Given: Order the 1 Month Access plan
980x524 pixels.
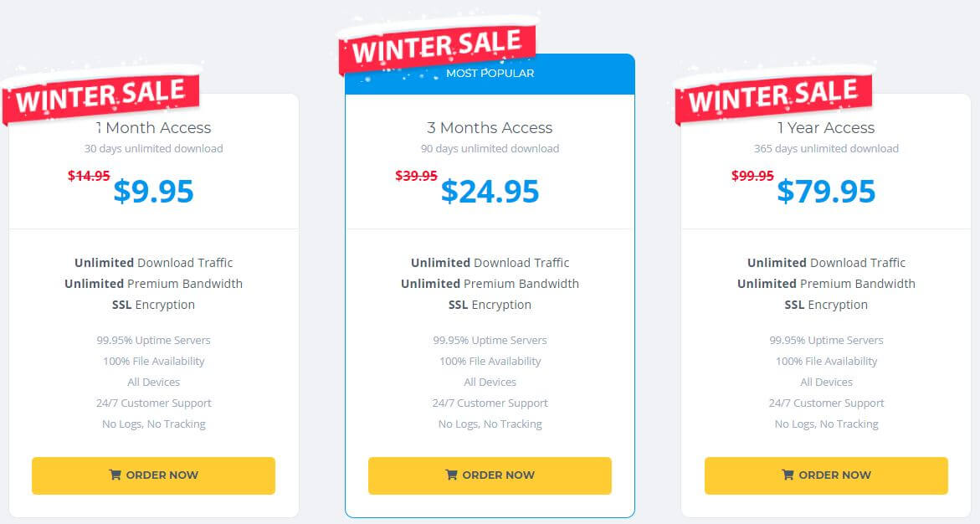Looking at the screenshot, I should click(x=154, y=475).
